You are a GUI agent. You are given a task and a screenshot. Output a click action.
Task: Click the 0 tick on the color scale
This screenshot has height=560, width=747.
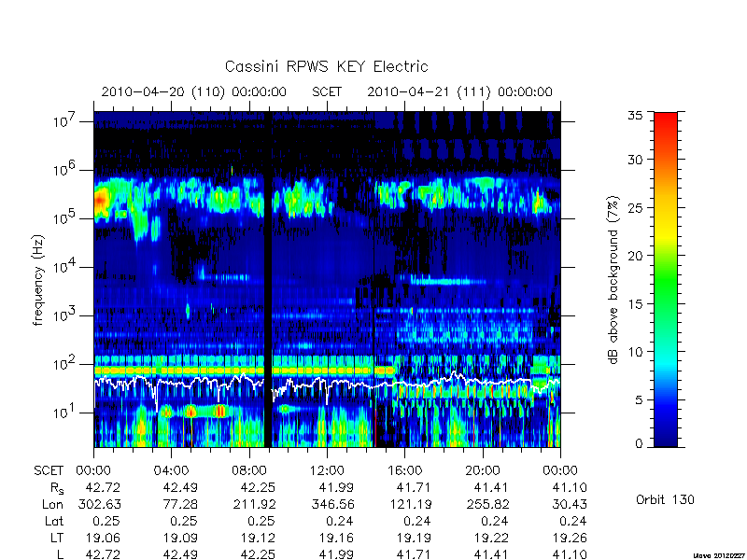point(639,443)
